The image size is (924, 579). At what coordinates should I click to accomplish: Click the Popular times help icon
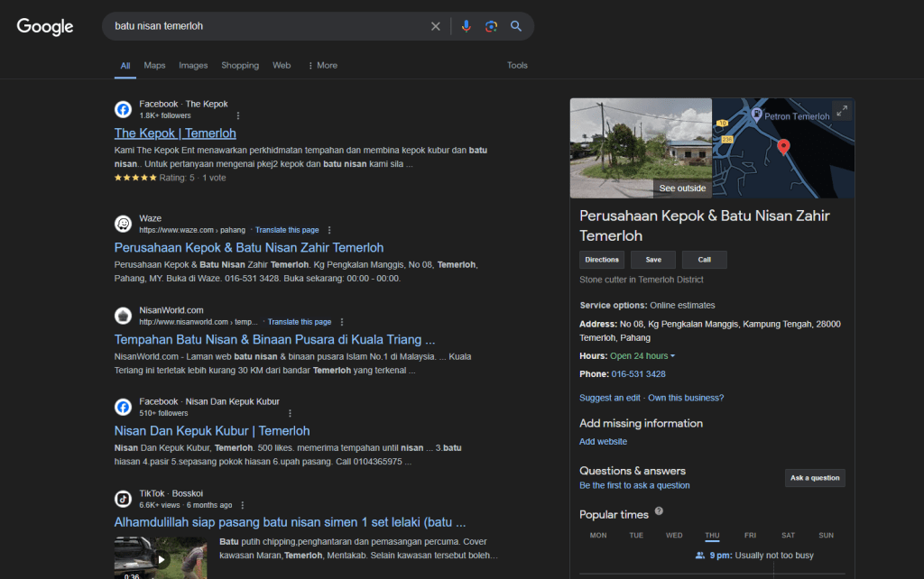click(659, 512)
